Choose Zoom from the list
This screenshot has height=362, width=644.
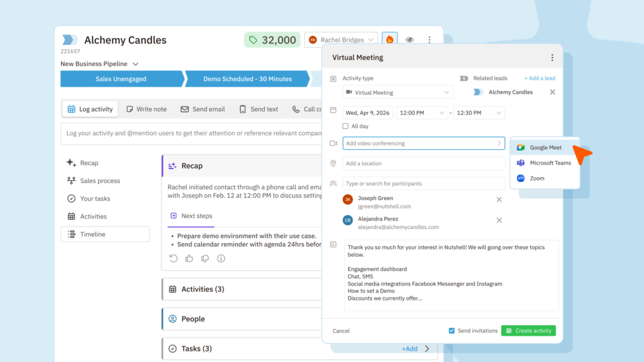(x=545, y=178)
